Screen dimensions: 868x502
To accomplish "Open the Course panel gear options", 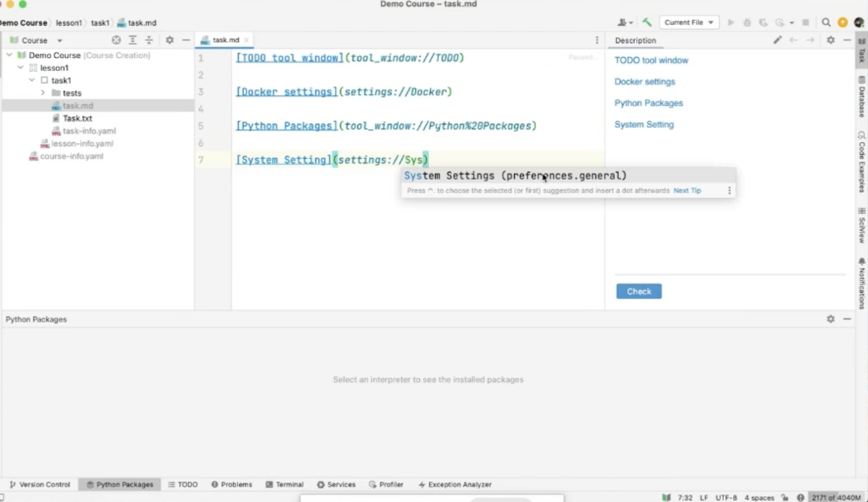I will click(x=170, y=40).
